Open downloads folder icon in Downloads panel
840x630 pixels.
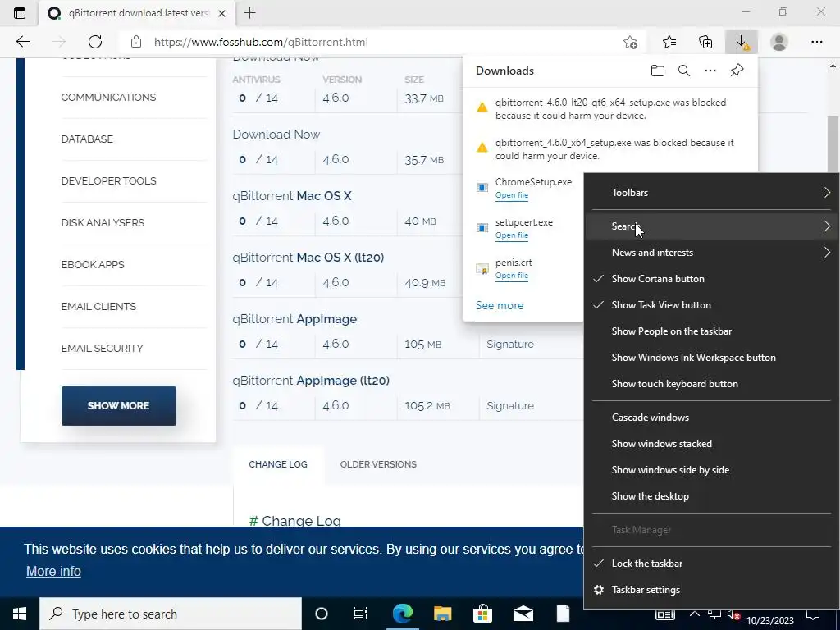click(x=657, y=71)
